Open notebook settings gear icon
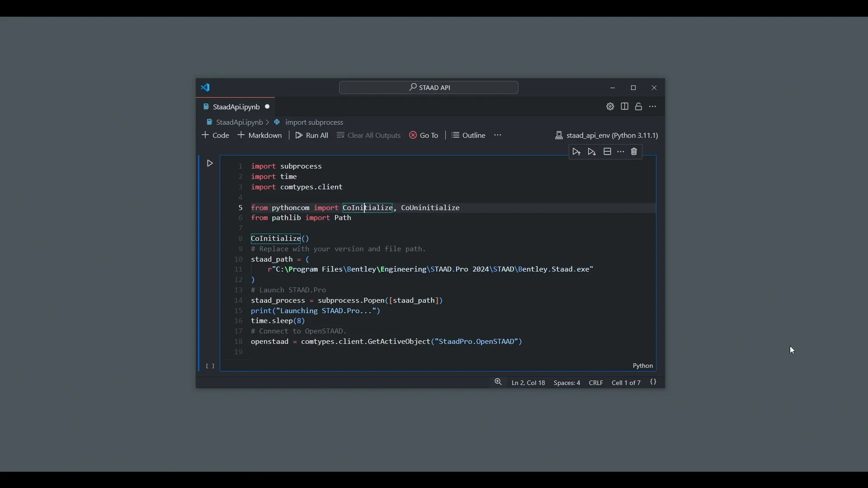Image resolution: width=868 pixels, height=488 pixels. (610, 107)
